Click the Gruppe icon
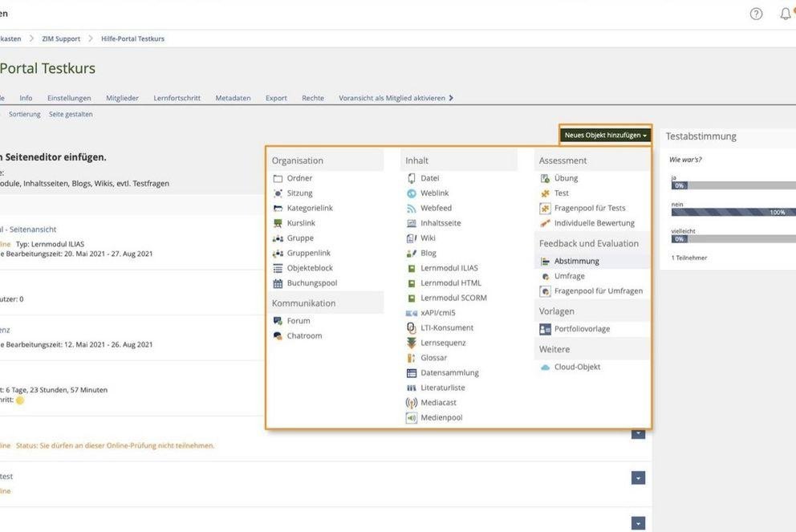Viewport: 796px width, 532px height. [278, 238]
